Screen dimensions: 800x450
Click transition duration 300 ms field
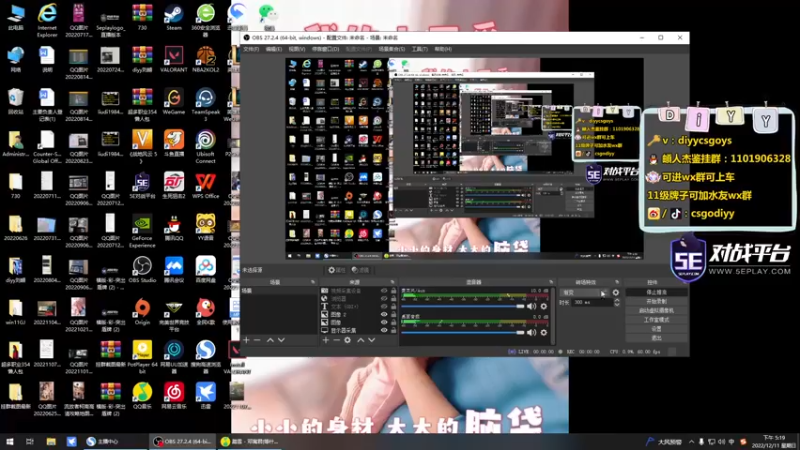592,302
